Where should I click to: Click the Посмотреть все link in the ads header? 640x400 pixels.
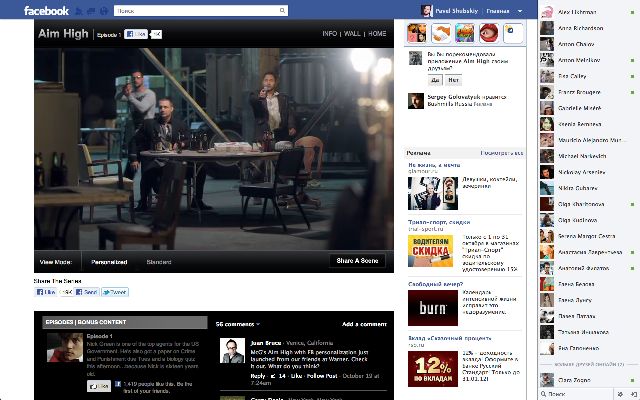click(502, 153)
